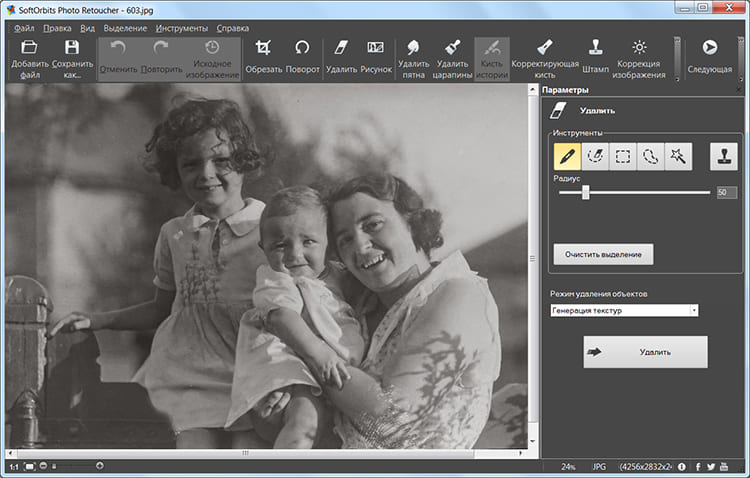Click the vertical scrollbar up arrow
Screen dimensions: 750x478
click(x=533, y=89)
